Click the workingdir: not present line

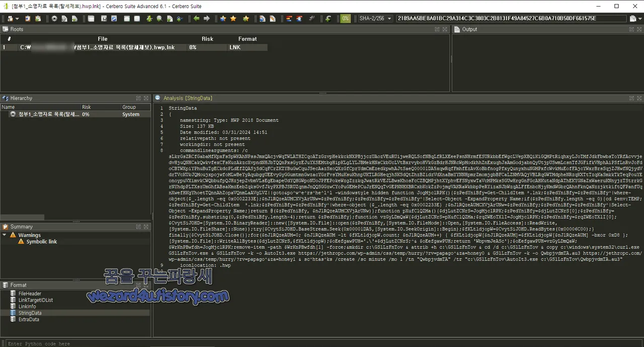pos(212,145)
